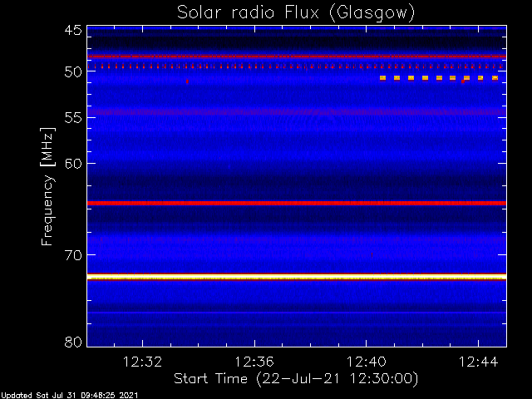The image size is (532, 399).
Task: Click the 55 frequency tick label
Action: pos(73,118)
